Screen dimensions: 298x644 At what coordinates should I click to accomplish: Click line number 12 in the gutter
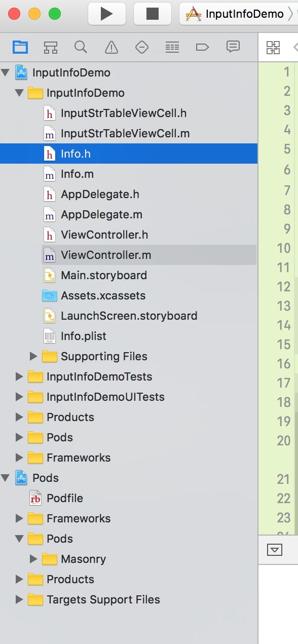[x=284, y=286]
